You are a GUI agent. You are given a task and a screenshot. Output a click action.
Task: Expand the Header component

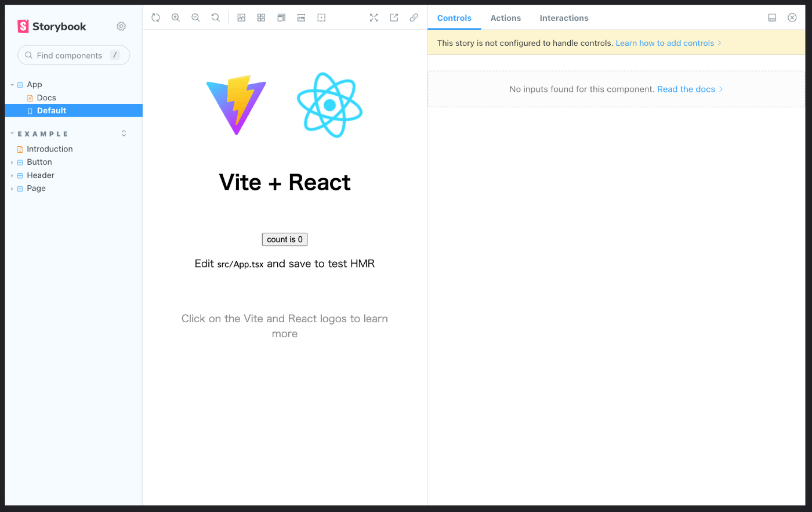[41, 175]
